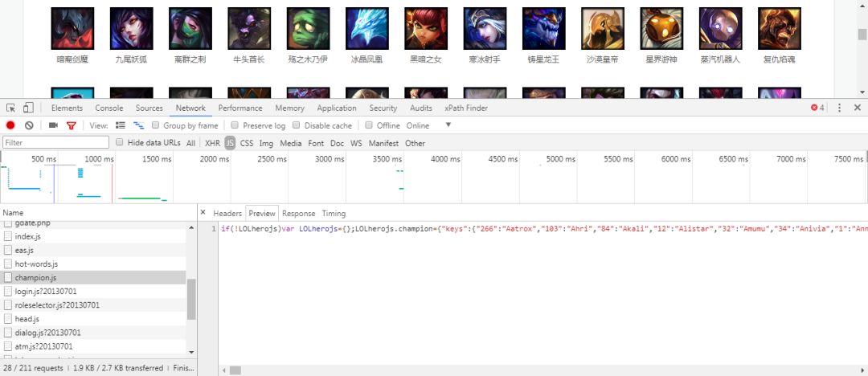Toggle the waterfall overview view icon

pos(139,125)
